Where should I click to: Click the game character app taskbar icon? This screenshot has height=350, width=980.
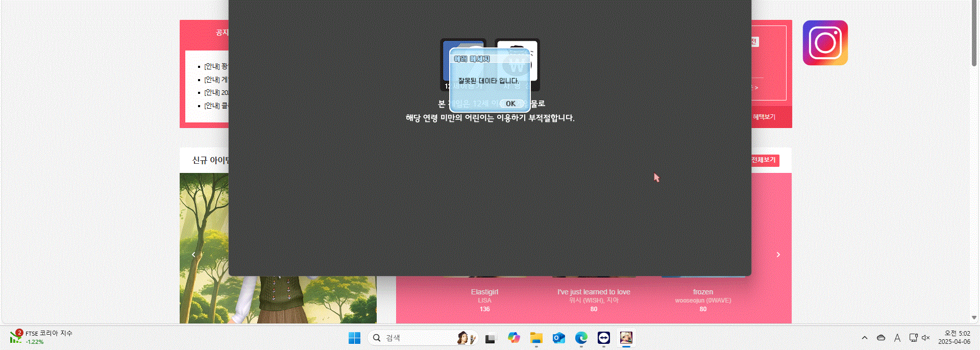pos(626,338)
